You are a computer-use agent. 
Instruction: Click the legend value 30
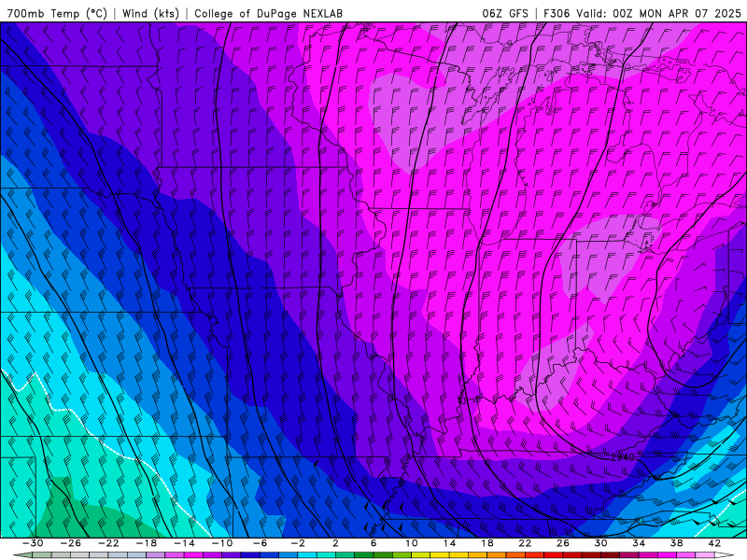tap(600, 543)
